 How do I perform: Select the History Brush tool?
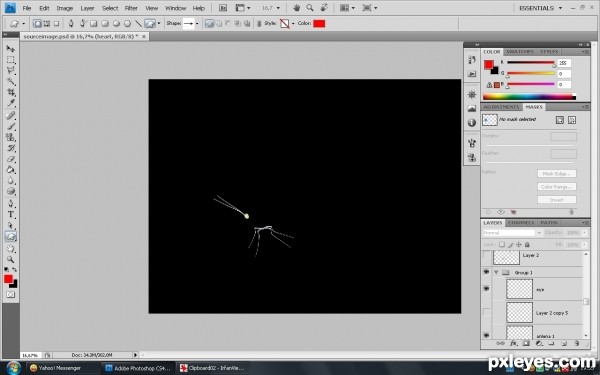click(x=11, y=148)
